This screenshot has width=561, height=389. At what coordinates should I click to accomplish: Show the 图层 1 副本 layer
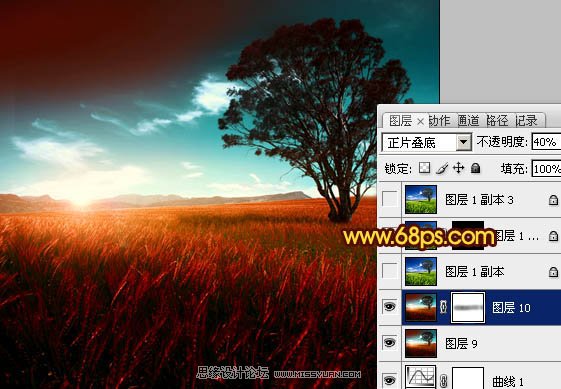pyautogui.click(x=390, y=271)
